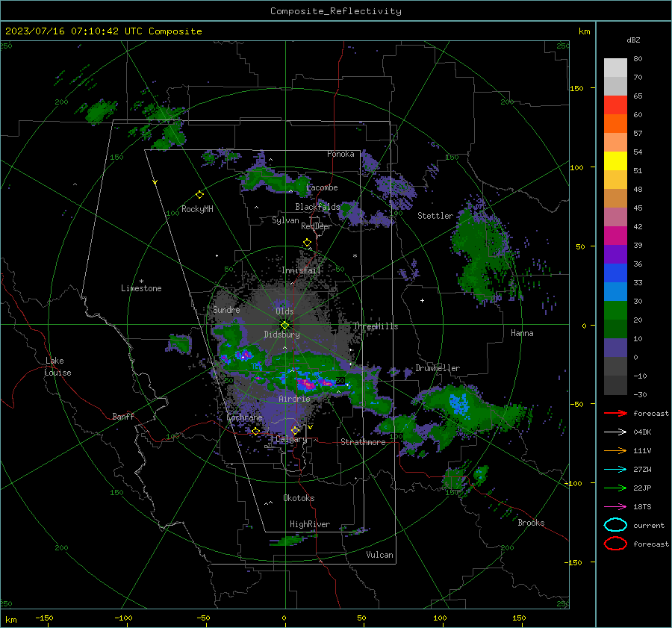The image size is (672, 628).
Task: Click the Blackfalds label
Action: tap(317, 207)
